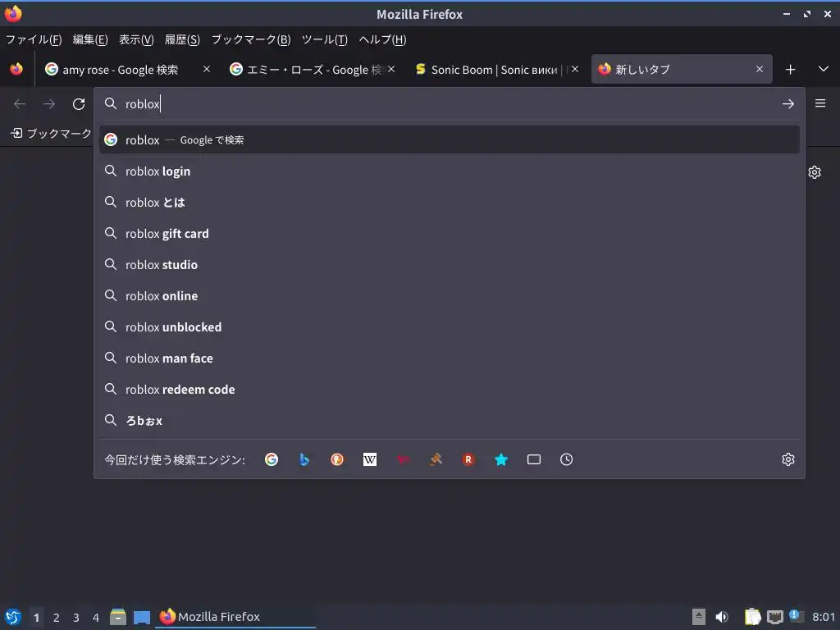840x630 pixels.
Task: Open the 表示(V) menu
Action: click(x=136, y=39)
